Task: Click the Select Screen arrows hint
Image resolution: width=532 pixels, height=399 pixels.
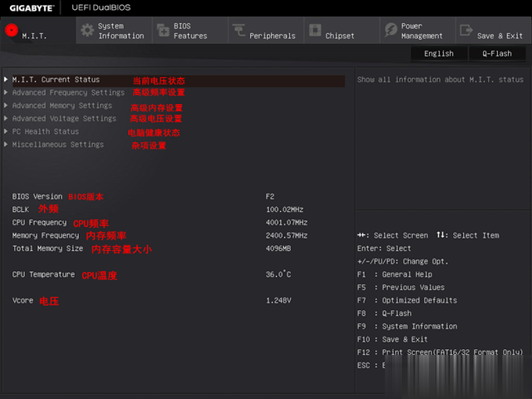Action: (392, 235)
